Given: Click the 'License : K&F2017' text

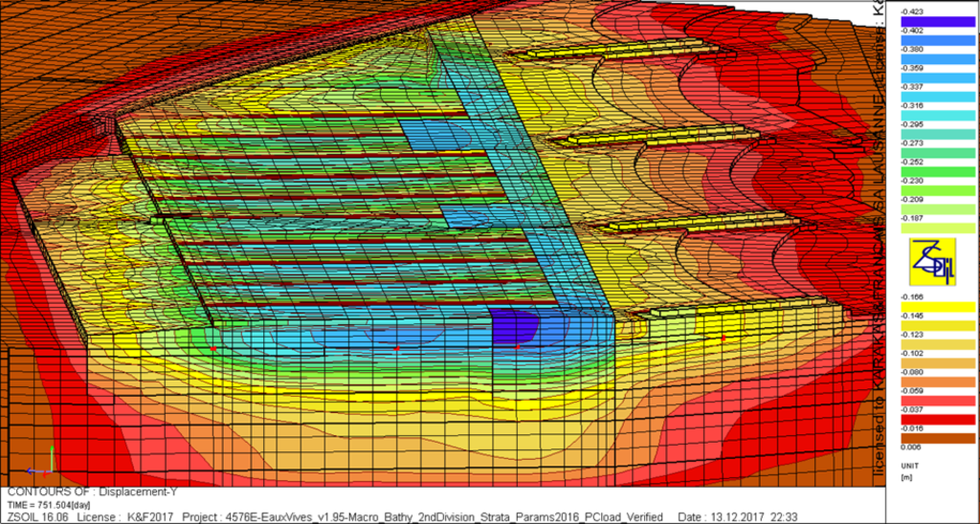Looking at the screenshot, I should [x=127, y=517].
